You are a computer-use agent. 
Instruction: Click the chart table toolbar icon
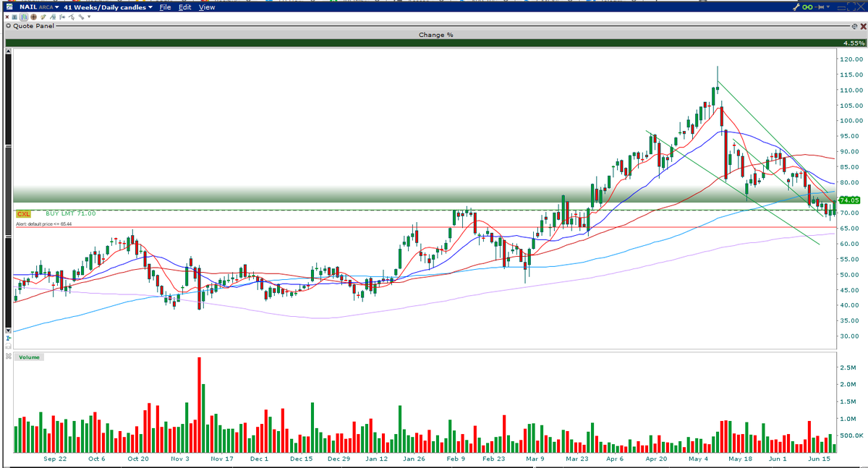pos(14,17)
